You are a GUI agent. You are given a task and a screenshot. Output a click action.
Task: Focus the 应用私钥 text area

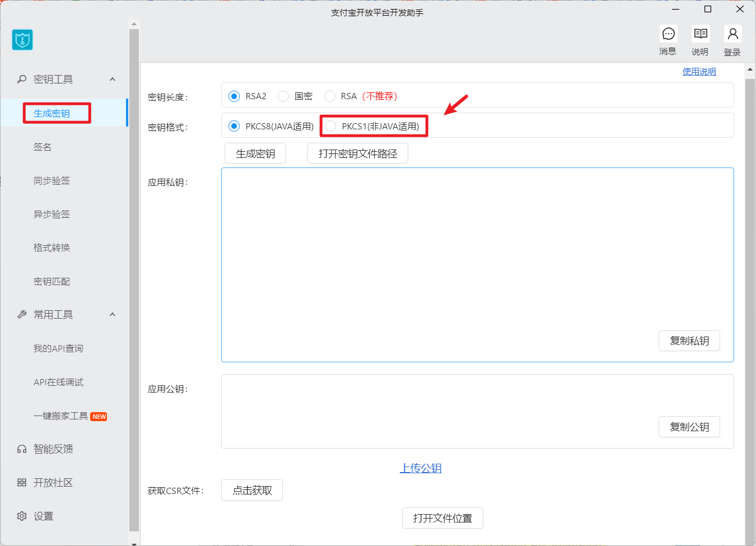click(478, 265)
